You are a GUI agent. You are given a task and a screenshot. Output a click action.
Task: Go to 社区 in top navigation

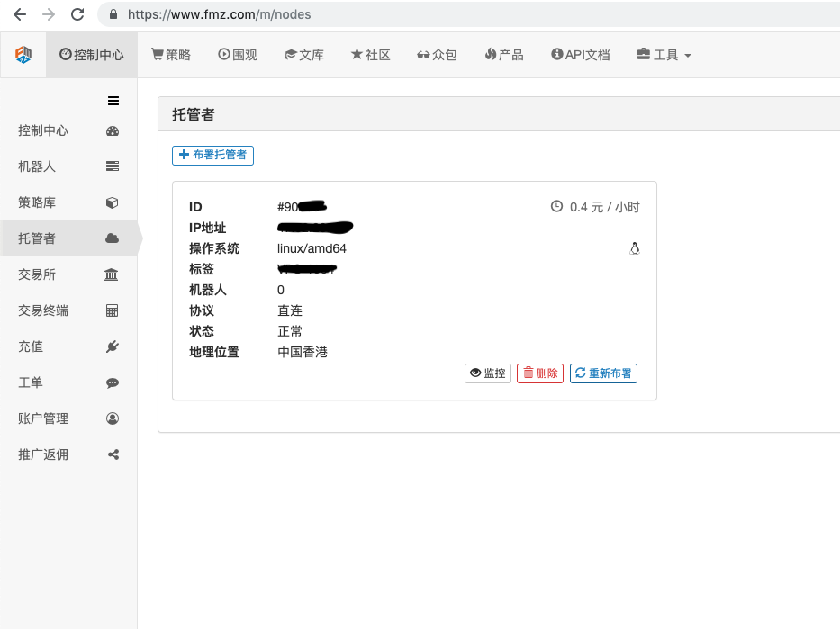click(x=371, y=55)
